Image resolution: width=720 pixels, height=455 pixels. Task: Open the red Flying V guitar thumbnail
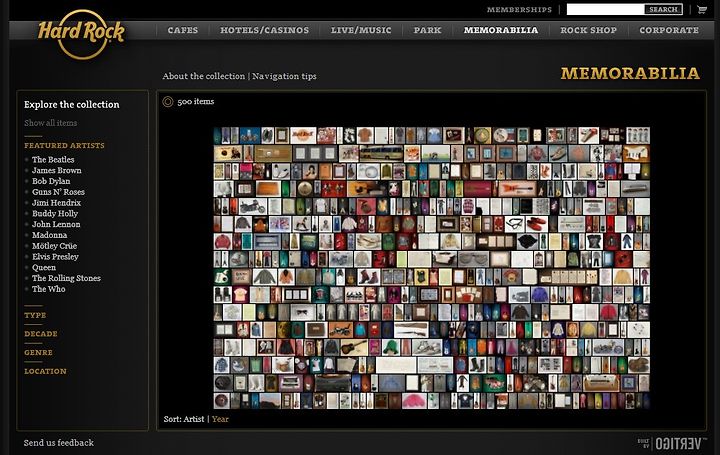tap(517, 189)
